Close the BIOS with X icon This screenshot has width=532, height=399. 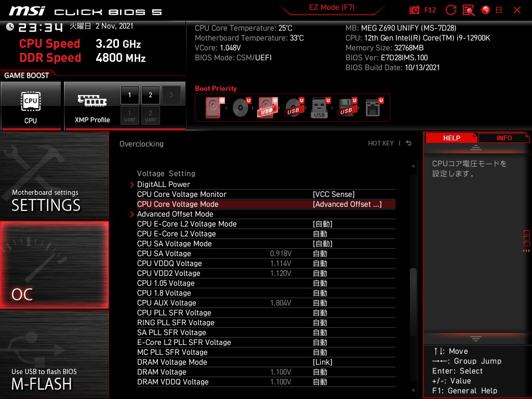(x=517, y=10)
